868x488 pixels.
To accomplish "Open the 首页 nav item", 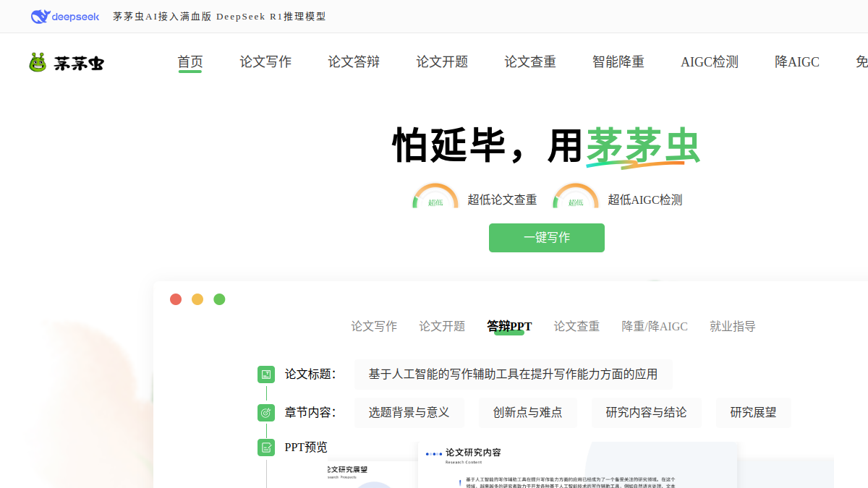I will (x=190, y=62).
